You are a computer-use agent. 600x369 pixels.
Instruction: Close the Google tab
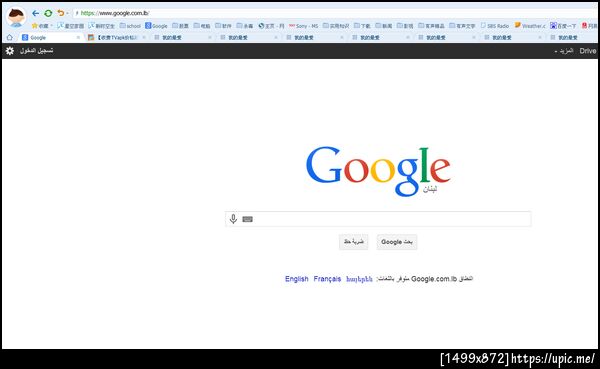pos(78,38)
